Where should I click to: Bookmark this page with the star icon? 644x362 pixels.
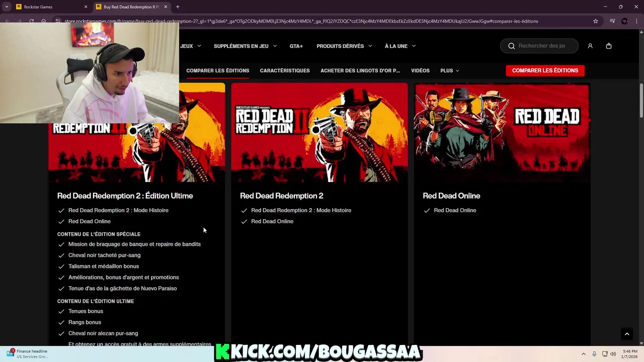click(x=596, y=21)
